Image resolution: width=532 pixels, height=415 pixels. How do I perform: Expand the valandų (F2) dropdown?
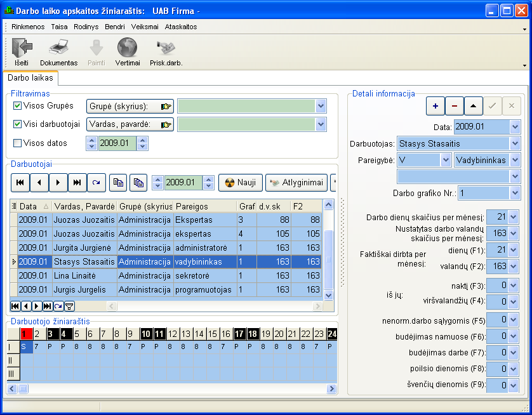514,267
